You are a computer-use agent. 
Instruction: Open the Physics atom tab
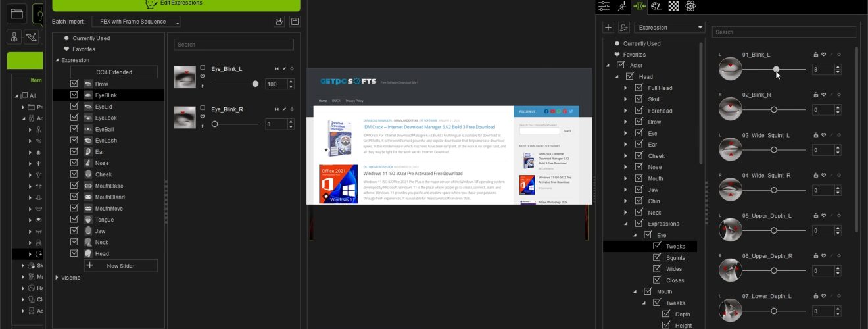pos(690,6)
